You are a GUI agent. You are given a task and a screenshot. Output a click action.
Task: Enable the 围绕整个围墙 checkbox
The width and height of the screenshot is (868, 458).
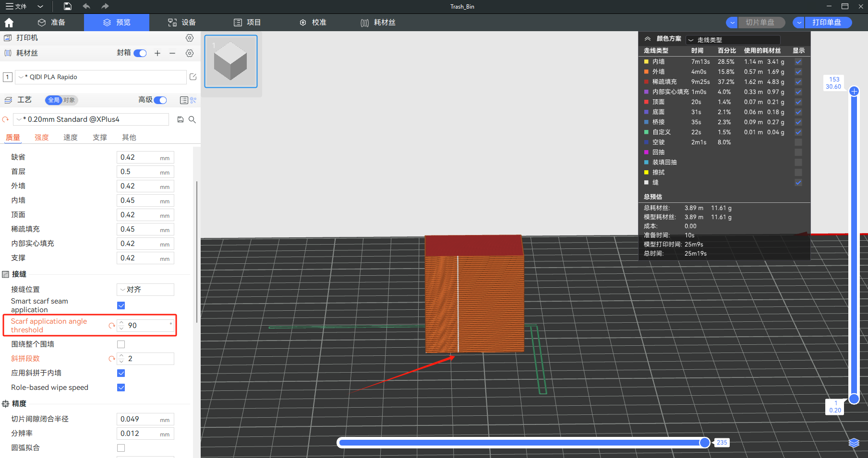121,344
